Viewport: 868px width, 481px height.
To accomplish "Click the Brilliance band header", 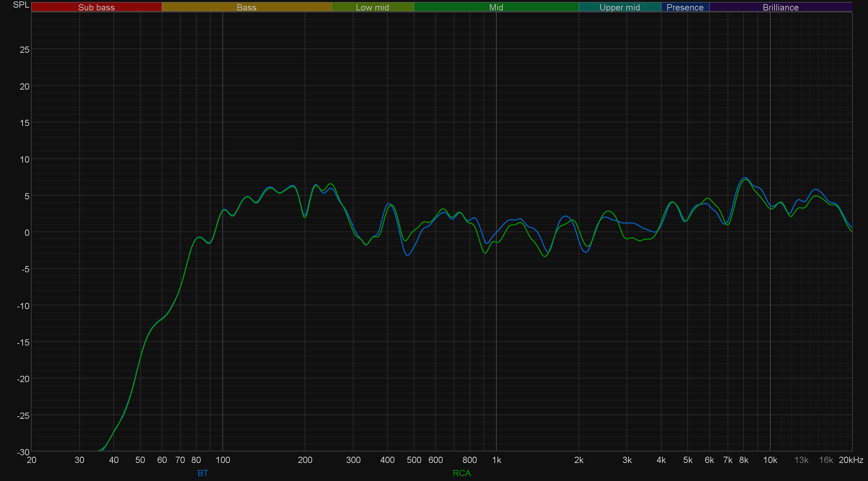I will point(781,7).
